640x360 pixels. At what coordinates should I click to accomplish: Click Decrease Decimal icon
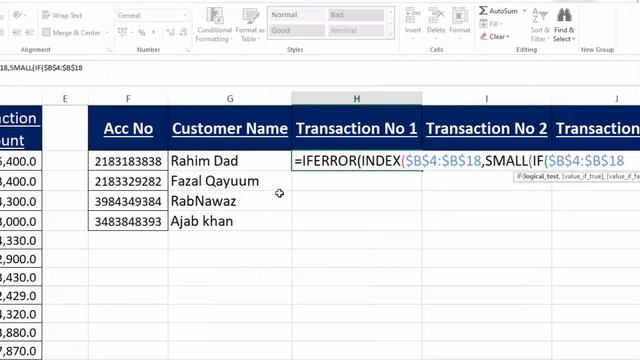pyautogui.click(x=184, y=32)
